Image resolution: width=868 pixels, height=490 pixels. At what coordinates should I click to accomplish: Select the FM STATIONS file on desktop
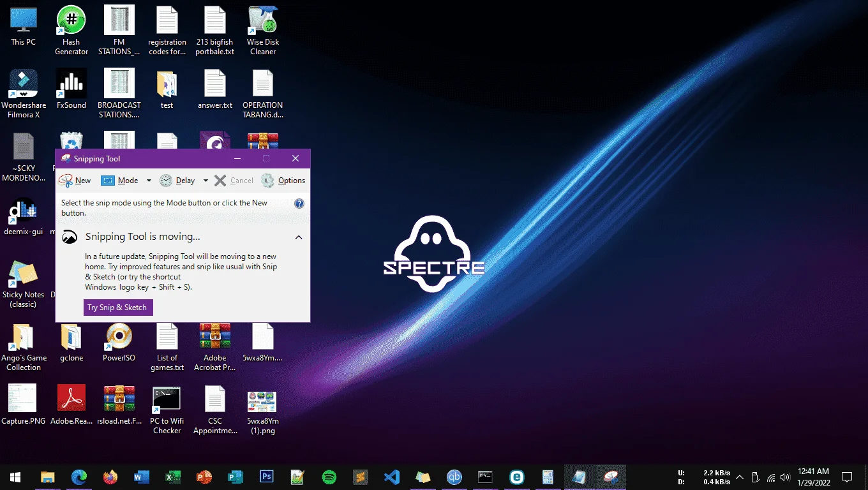click(x=119, y=31)
